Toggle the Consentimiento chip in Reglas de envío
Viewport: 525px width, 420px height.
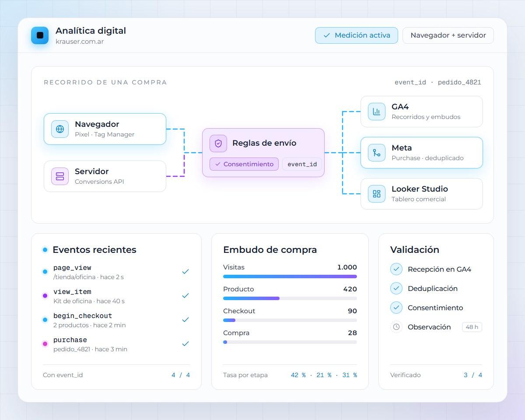point(244,164)
